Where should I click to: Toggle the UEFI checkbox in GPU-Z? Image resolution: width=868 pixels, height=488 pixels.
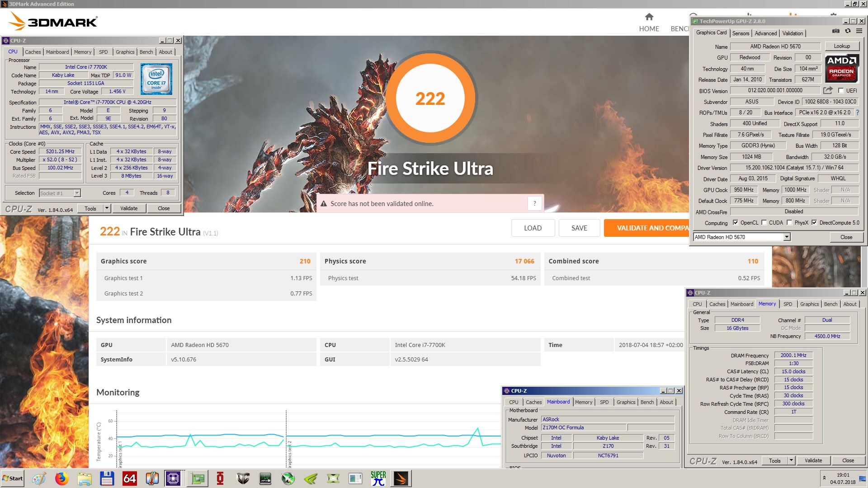841,90
